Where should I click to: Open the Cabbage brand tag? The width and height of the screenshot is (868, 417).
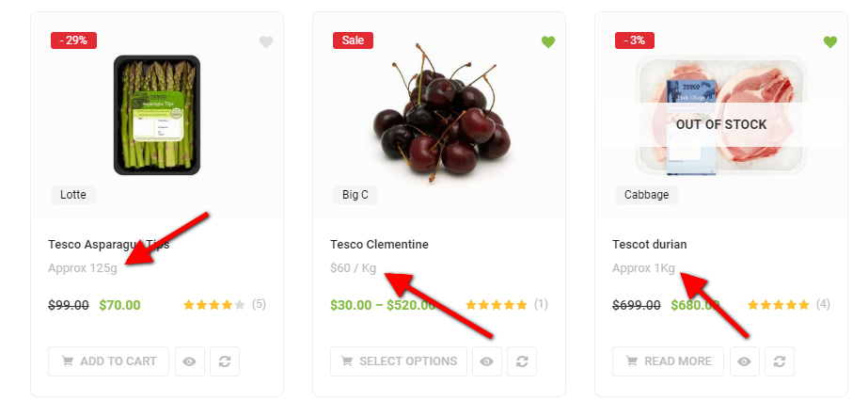(645, 195)
